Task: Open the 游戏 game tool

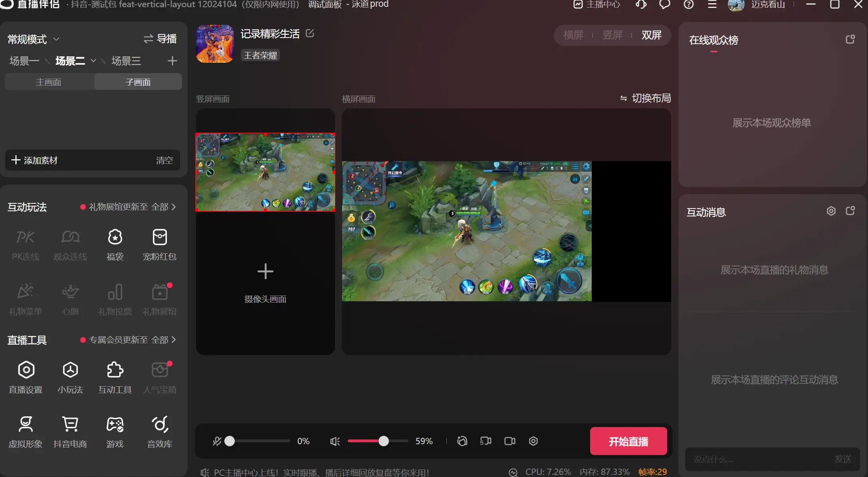Action: (115, 432)
